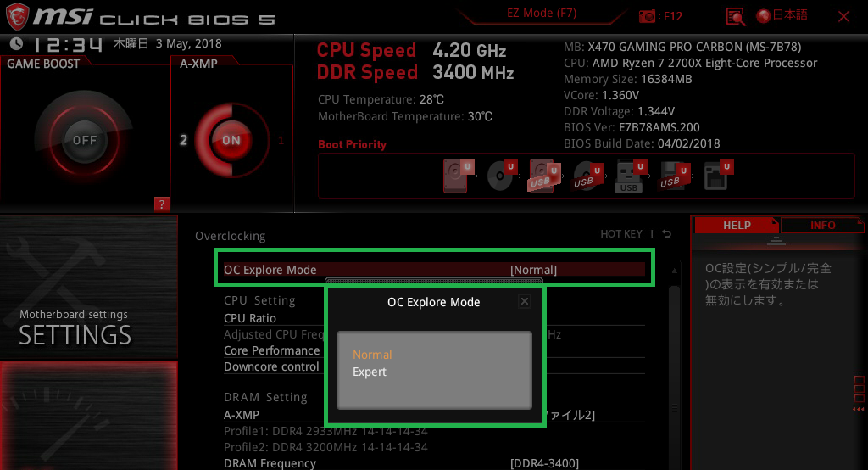Click the Profile2: DDR4 3200MHz line

(x=325, y=447)
